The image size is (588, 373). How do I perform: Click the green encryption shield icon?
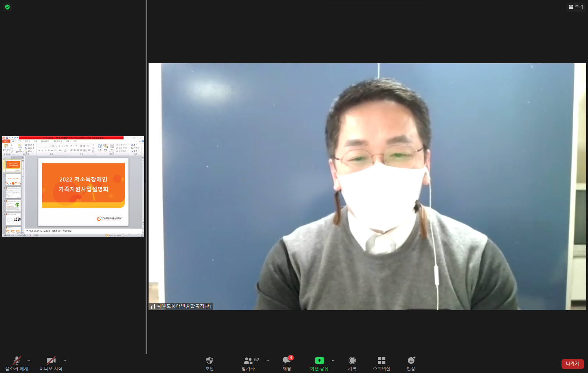(7, 7)
